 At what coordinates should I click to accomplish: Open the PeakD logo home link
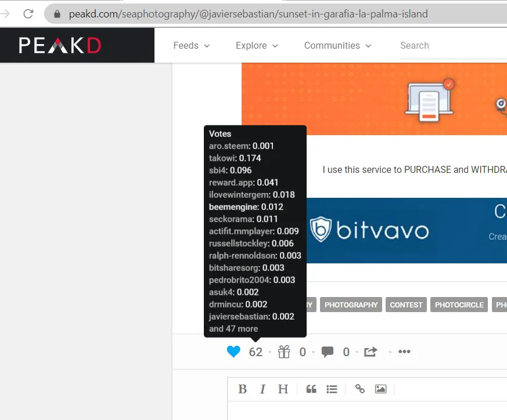[60, 45]
